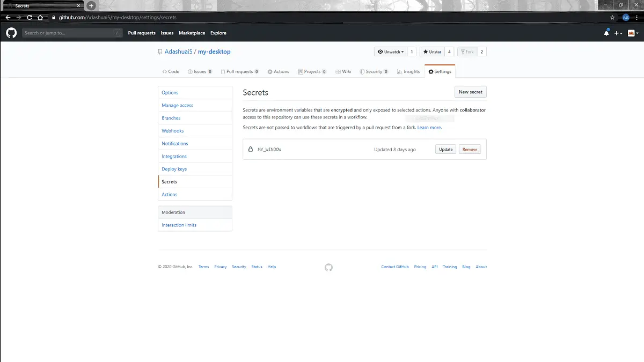Open the user avatar menu
Image resolution: width=644 pixels, height=362 pixels.
coord(633,33)
